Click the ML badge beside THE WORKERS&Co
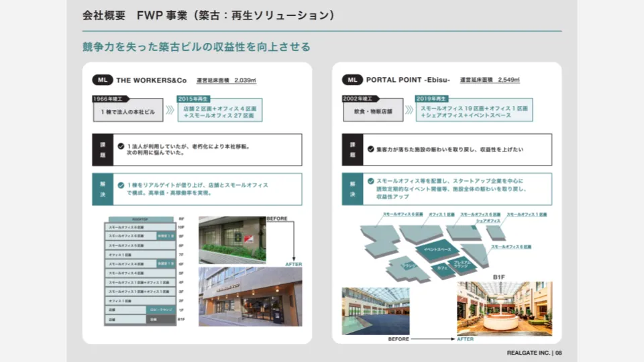 [103, 80]
